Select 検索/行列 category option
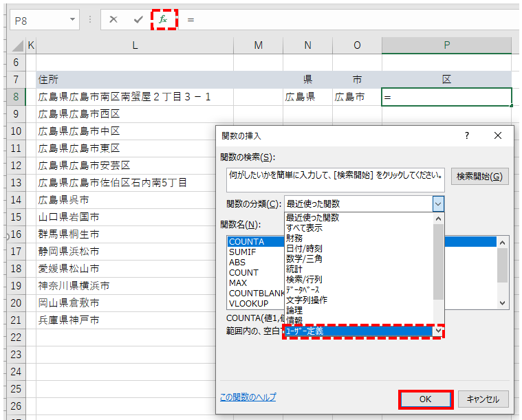This screenshot has width=522, height=420. coord(304,279)
